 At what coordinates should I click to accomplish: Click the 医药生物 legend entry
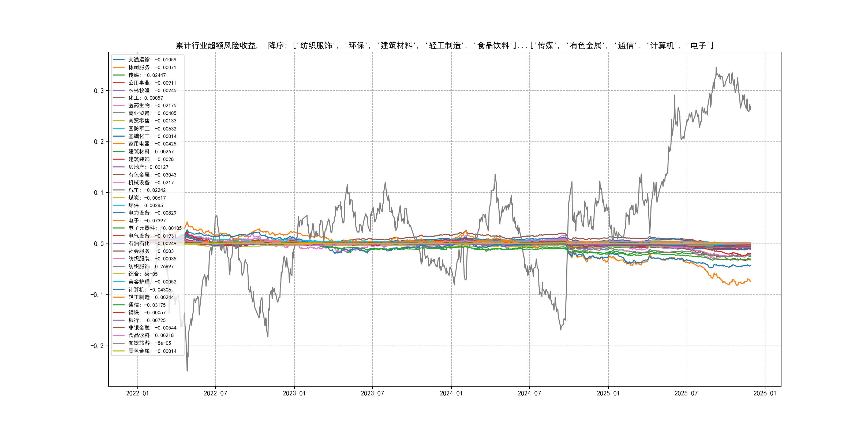click(152, 106)
